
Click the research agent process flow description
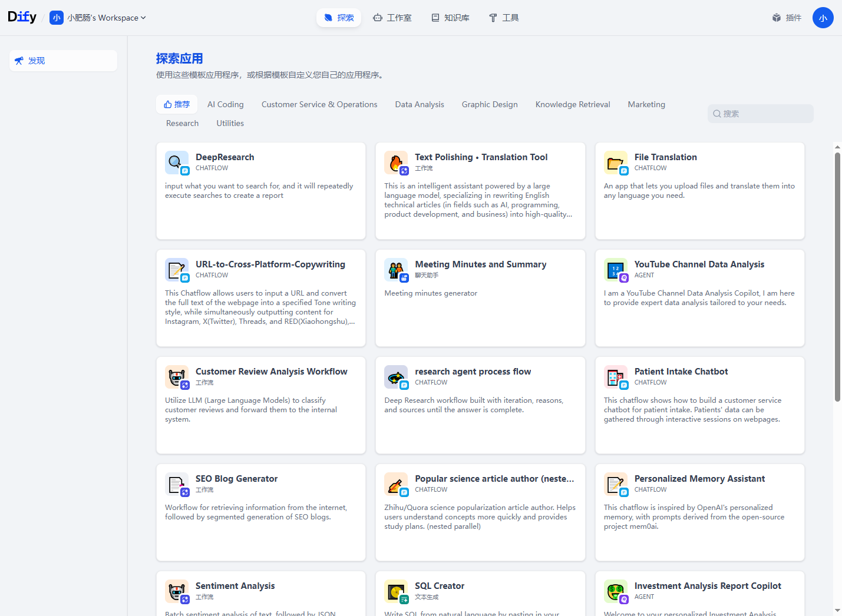[474, 405]
